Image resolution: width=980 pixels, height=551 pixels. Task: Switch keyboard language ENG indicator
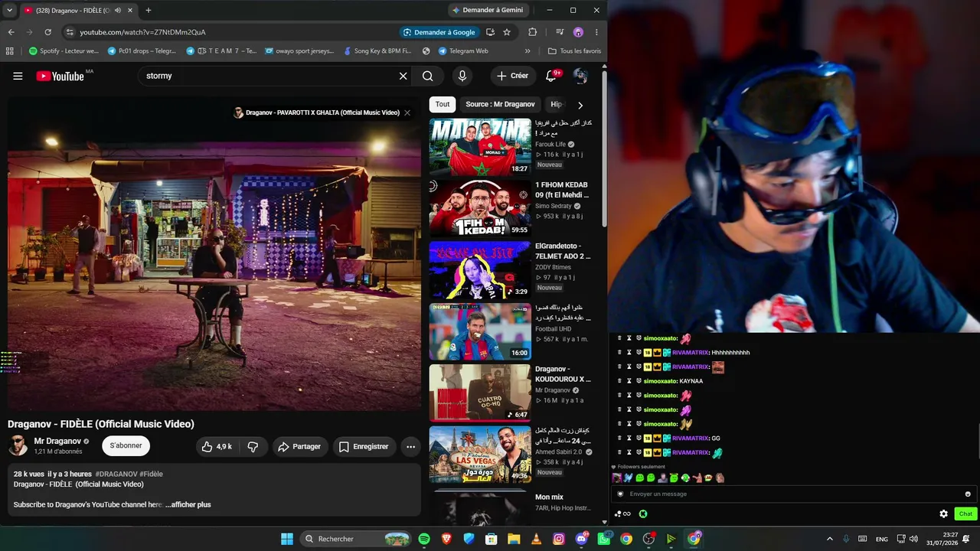(882, 539)
